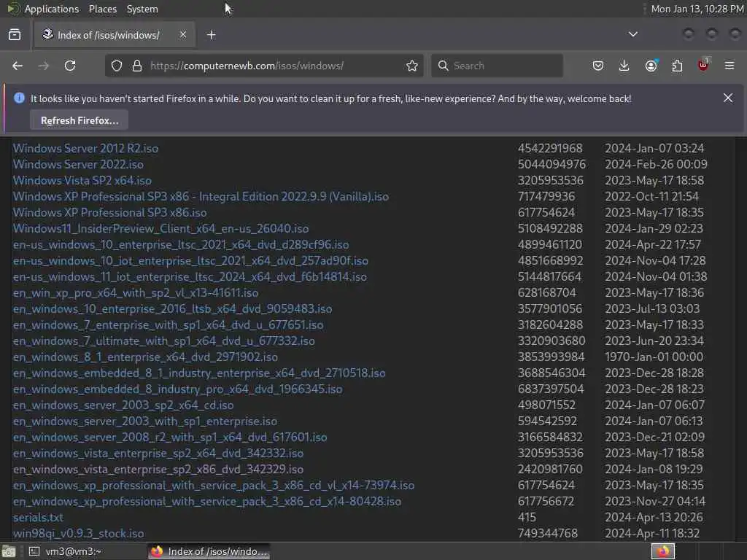Expand the list all tabs chevron
The height and width of the screenshot is (560, 747).
633,34
